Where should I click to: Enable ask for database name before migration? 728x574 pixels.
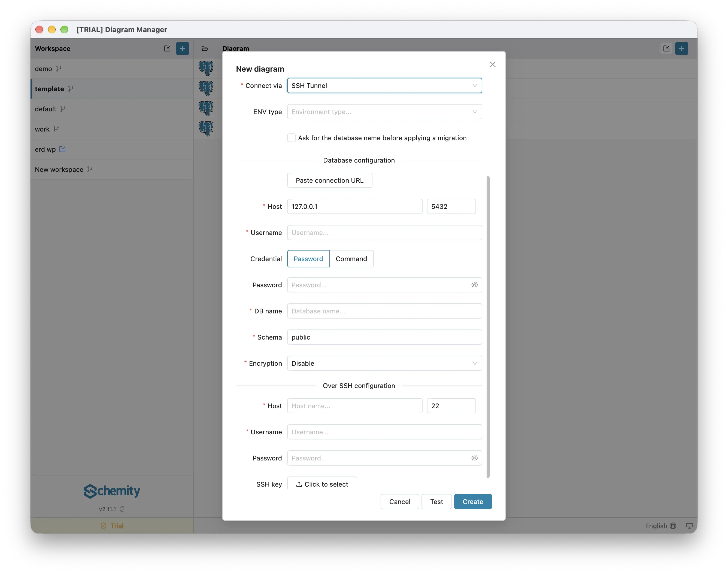tap(292, 138)
